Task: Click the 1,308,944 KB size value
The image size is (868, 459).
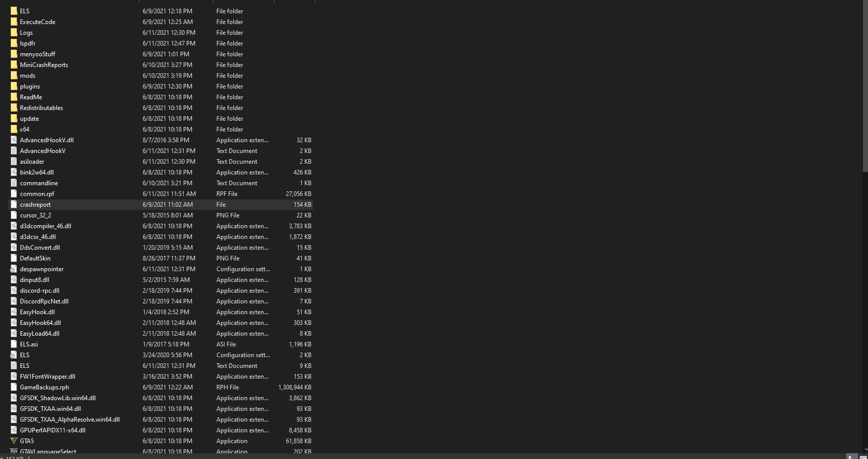Action: (295, 387)
